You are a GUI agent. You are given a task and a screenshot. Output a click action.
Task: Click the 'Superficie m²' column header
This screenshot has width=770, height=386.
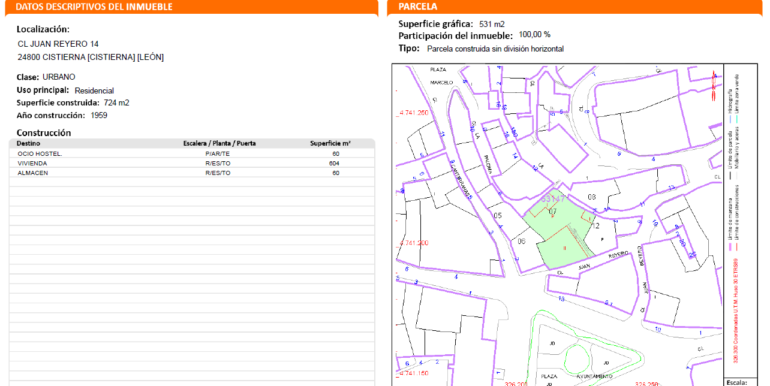(330, 143)
